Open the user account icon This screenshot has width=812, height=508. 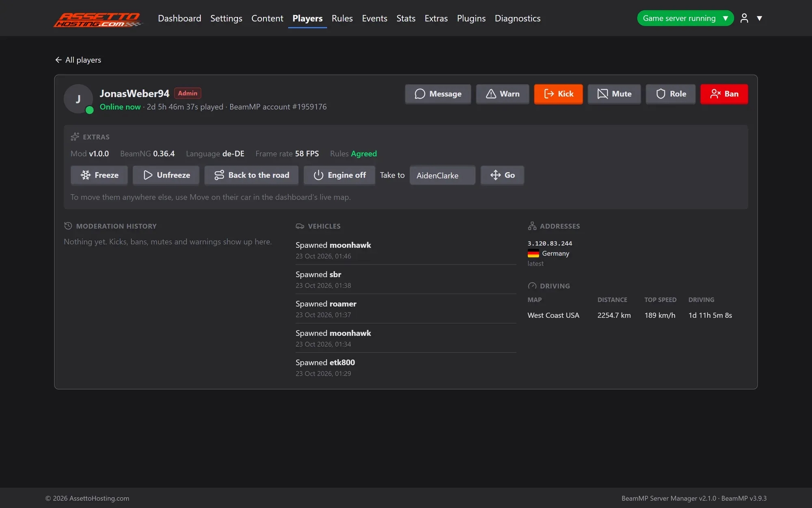[x=744, y=18]
